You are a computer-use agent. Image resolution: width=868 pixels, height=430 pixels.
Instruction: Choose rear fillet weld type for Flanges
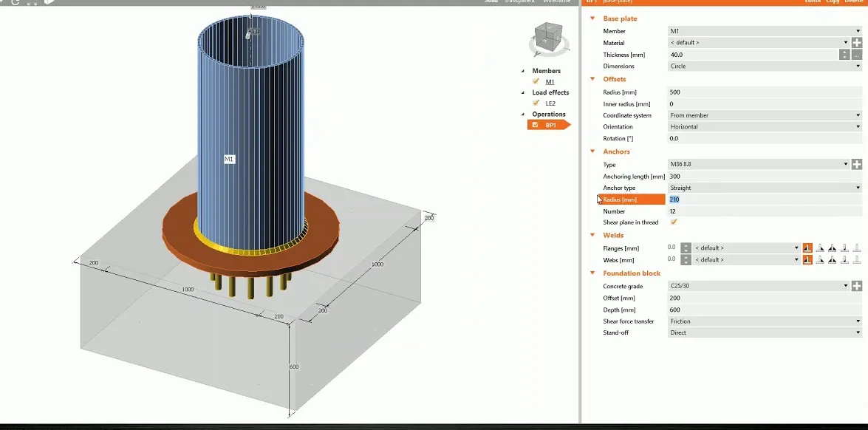[820, 248]
